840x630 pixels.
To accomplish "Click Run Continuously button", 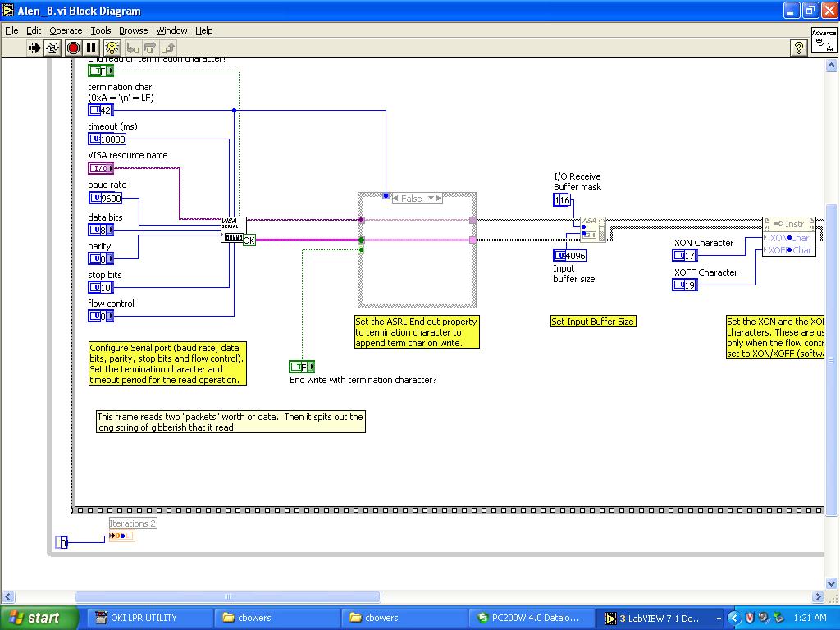I will click(x=52, y=48).
